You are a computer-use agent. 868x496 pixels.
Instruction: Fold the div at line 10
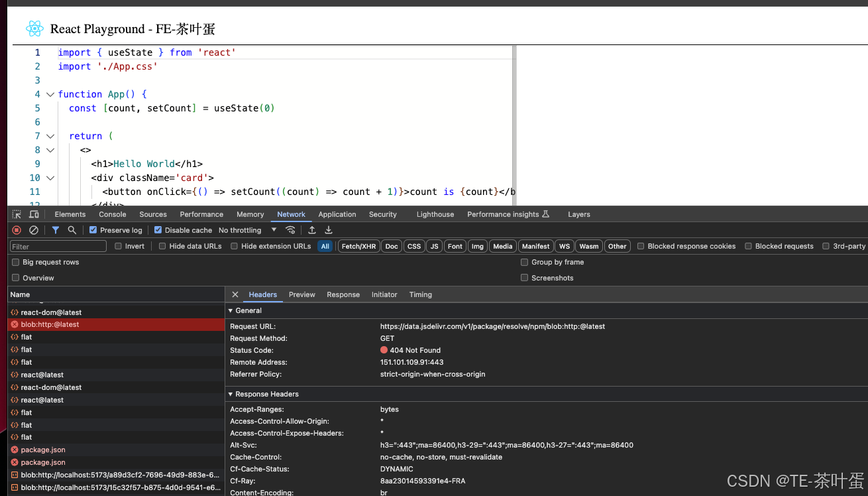point(50,178)
